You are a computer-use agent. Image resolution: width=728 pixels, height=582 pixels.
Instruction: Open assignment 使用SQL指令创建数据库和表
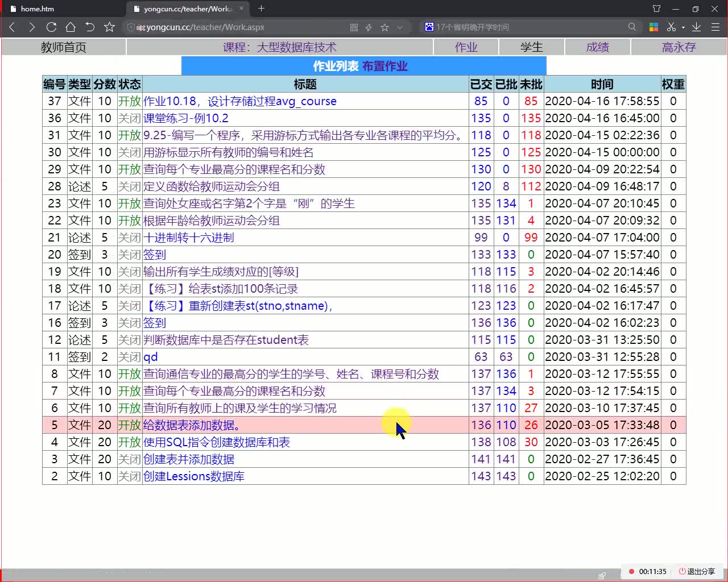(x=217, y=442)
